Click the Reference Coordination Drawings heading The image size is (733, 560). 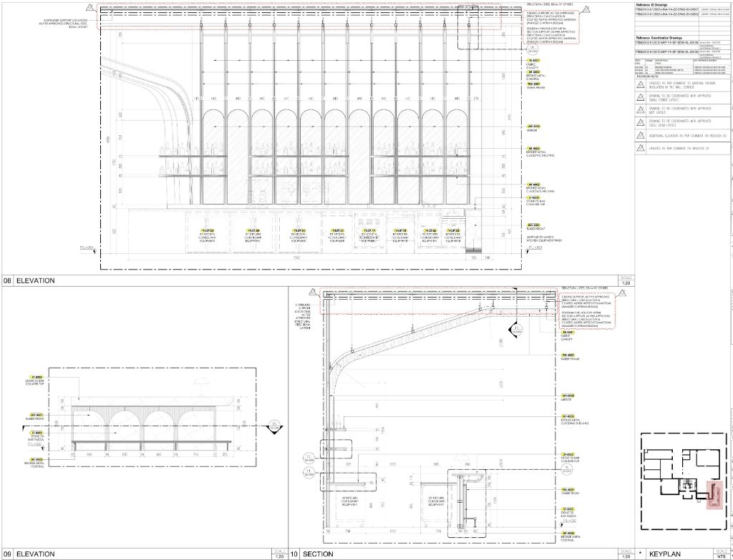pos(659,38)
